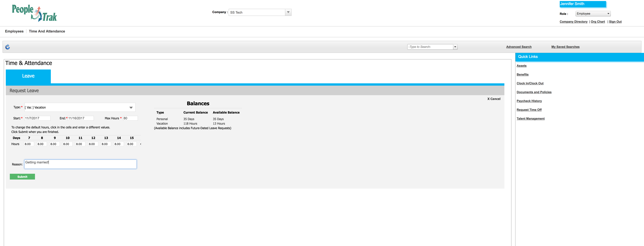Open the Employees menu
Viewport: 644px width, 246px height.
[14, 31]
